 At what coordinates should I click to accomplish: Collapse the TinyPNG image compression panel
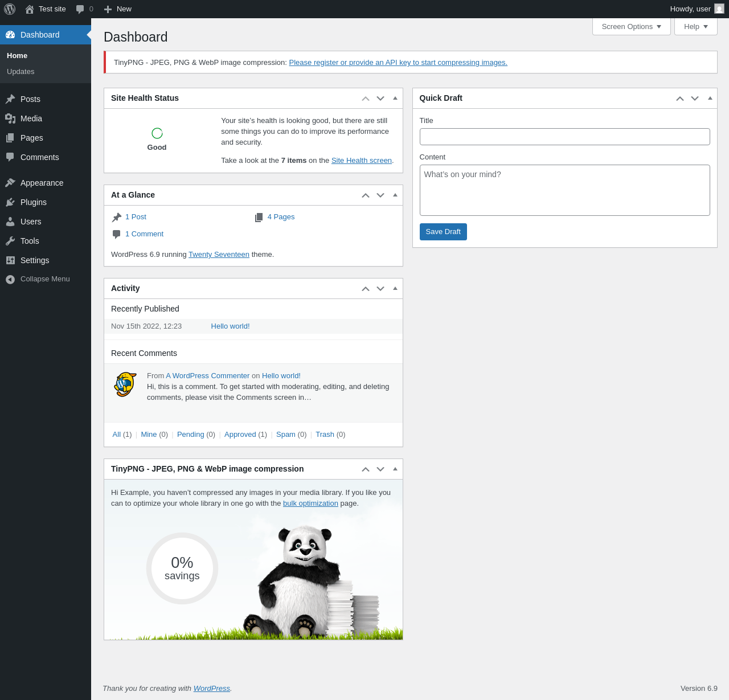point(395,469)
